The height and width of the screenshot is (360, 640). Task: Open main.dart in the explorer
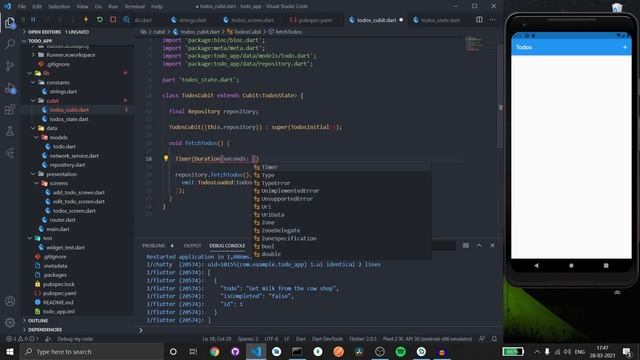point(58,229)
